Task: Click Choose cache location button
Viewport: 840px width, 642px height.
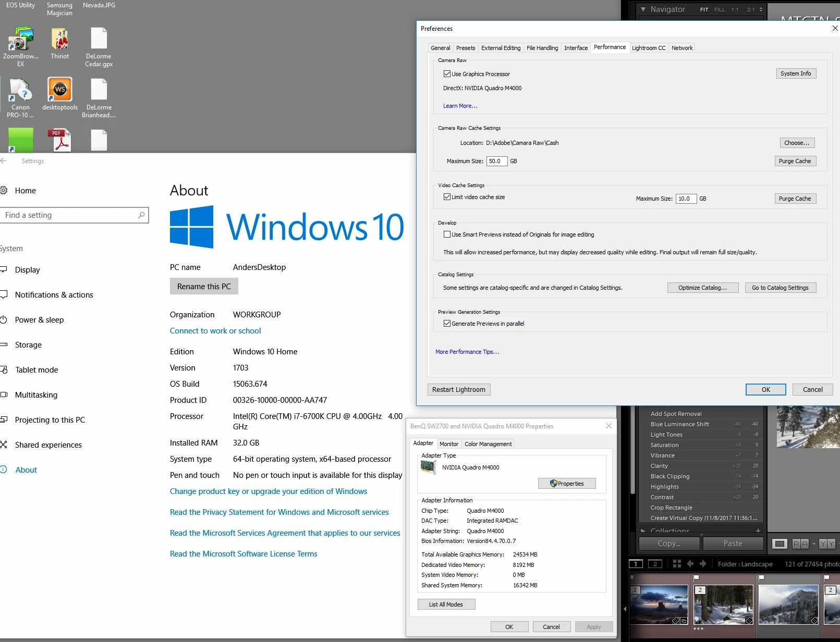Action: point(797,143)
